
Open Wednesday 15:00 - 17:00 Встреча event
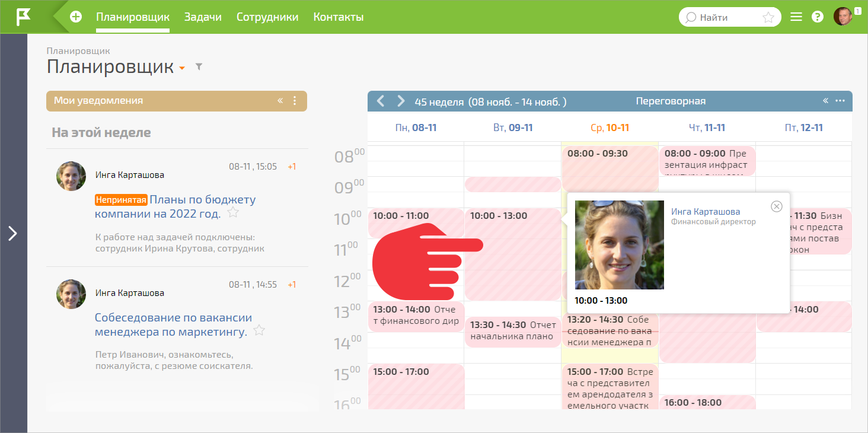[610, 387]
